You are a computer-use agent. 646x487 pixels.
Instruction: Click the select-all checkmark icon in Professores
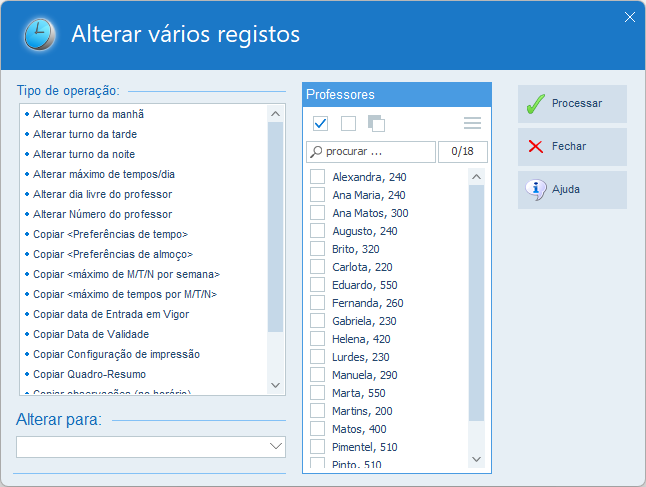pos(321,123)
